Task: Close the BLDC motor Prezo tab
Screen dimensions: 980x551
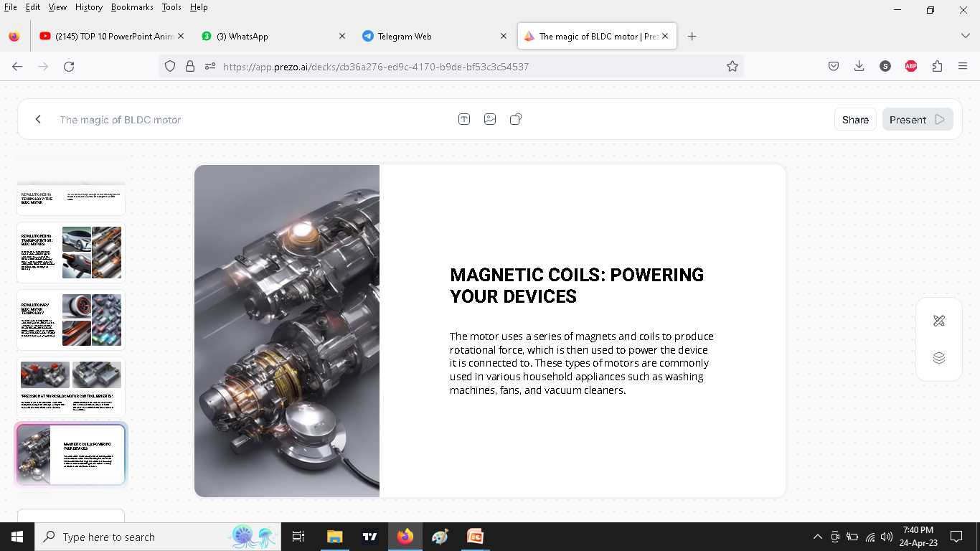Action: point(665,36)
